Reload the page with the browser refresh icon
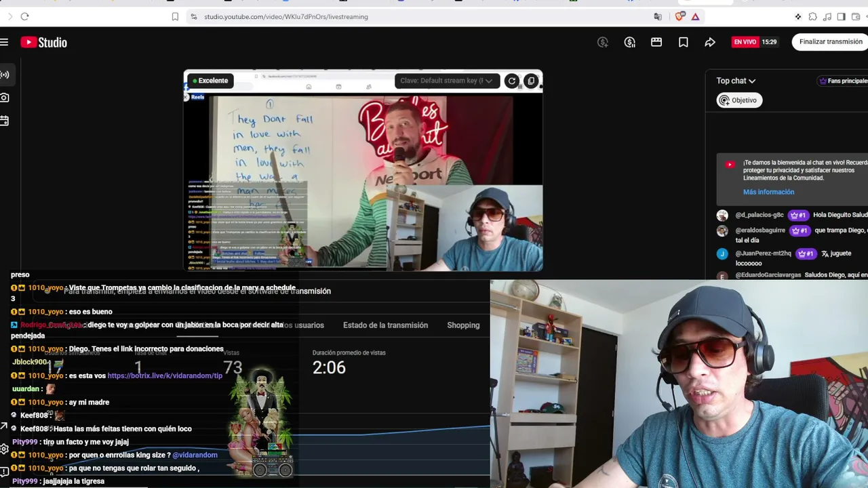The height and width of the screenshot is (488, 868). 24,16
